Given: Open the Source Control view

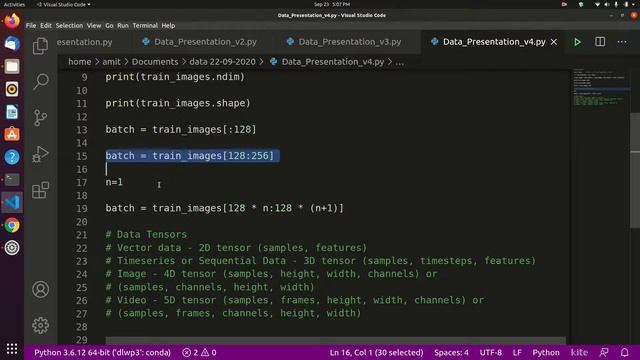Looking at the screenshot, I should (x=40, y=118).
